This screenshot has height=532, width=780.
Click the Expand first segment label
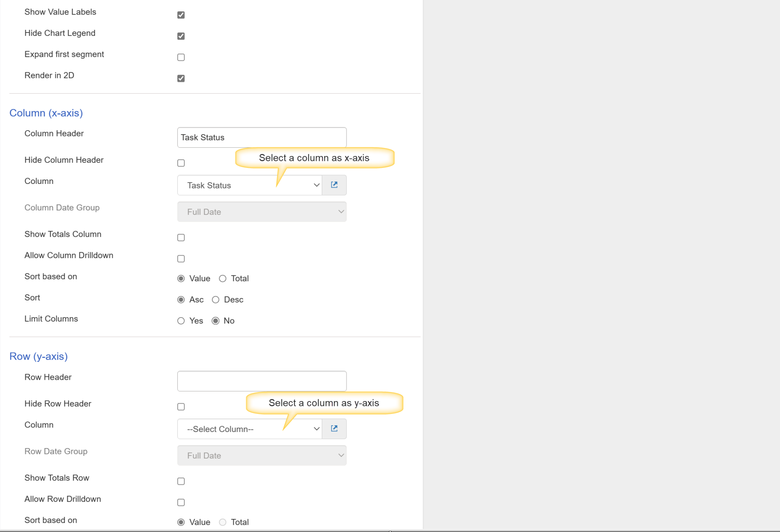pyautogui.click(x=64, y=54)
